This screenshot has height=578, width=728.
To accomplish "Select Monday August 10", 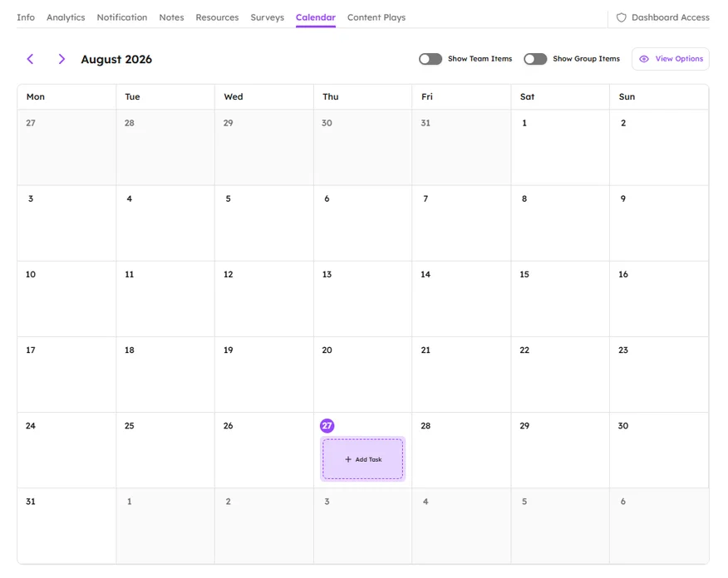I will [x=66, y=299].
